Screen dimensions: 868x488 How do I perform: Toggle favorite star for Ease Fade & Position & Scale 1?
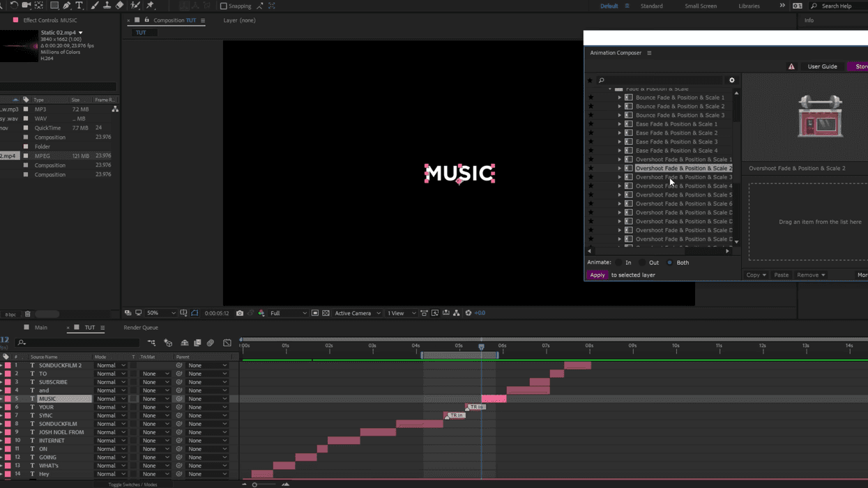pyautogui.click(x=591, y=124)
